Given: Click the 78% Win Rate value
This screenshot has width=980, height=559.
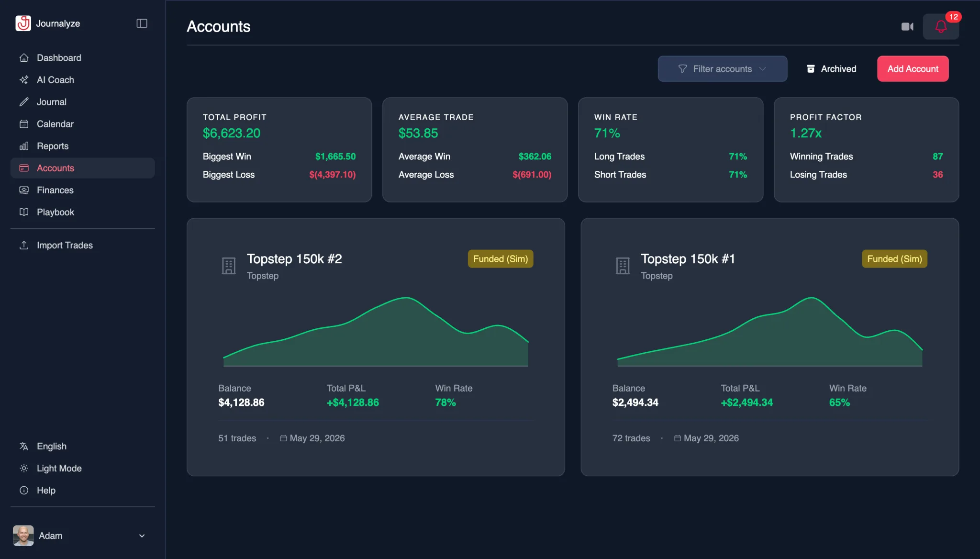Looking at the screenshot, I should point(445,402).
